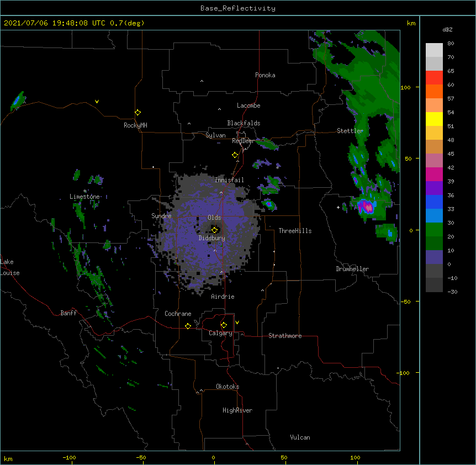
Task: Click the Strathmore label
Action: [285, 336]
